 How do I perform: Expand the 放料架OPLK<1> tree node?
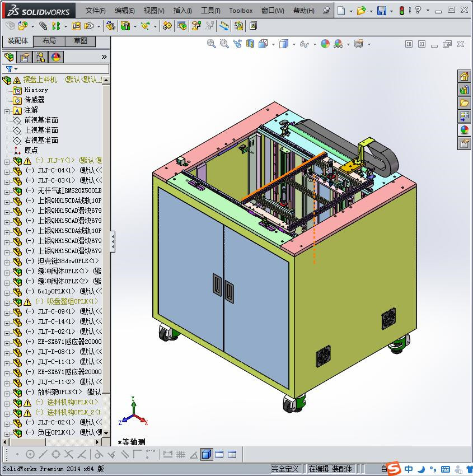[7, 394]
